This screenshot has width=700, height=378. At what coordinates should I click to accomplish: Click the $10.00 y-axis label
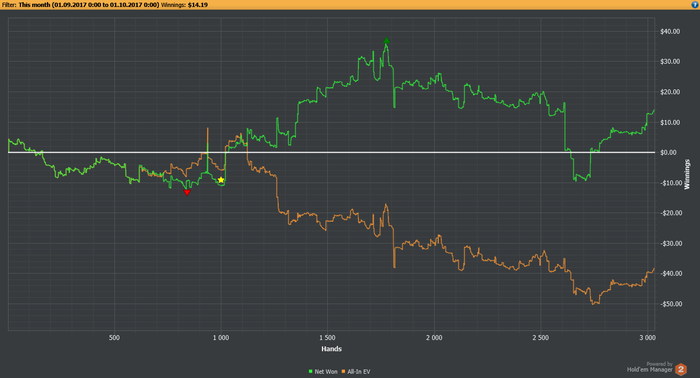pos(670,122)
